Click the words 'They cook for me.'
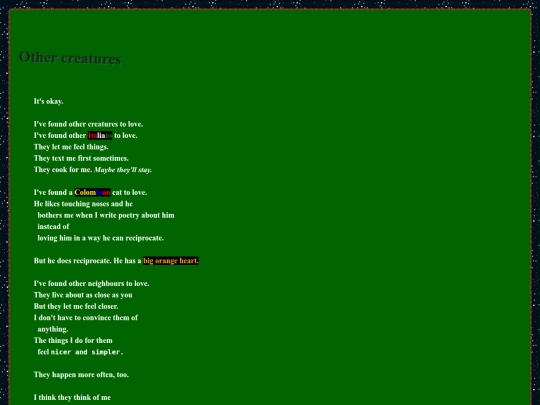The width and height of the screenshot is (540, 405). point(63,169)
